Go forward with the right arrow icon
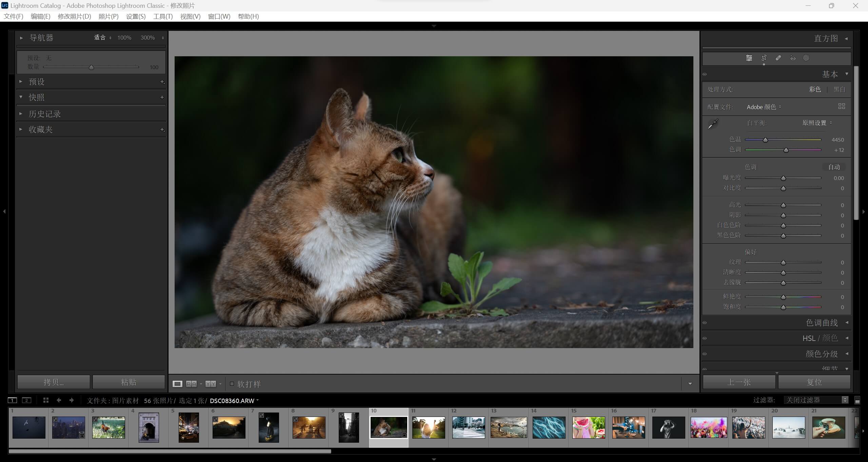Image resolution: width=868 pixels, height=462 pixels. pyautogui.click(x=72, y=400)
